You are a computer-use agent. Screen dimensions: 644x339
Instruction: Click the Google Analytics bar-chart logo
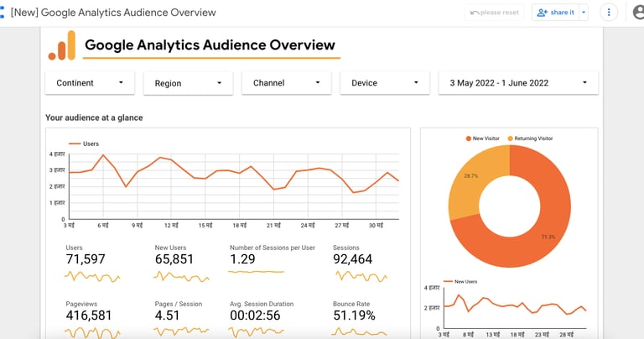pyautogui.click(x=62, y=45)
